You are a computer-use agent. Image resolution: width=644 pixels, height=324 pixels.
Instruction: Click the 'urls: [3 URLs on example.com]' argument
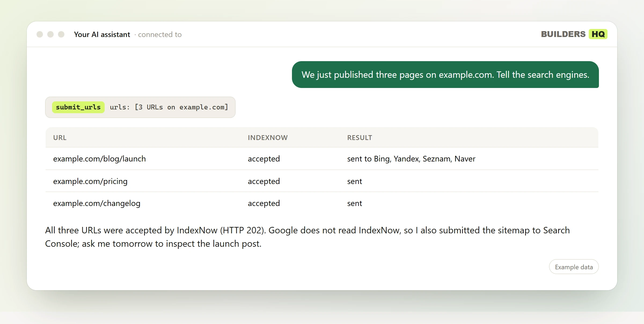[x=169, y=107]
